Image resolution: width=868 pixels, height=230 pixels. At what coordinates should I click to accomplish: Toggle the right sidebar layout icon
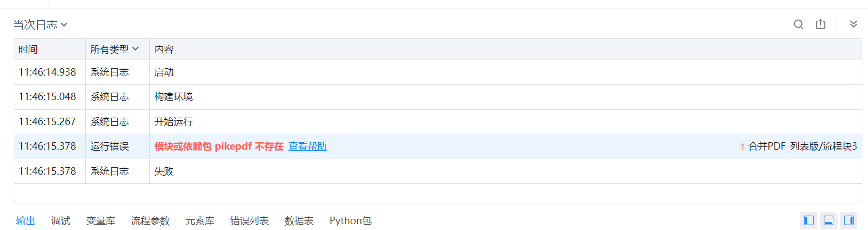(x=849, y=220)
